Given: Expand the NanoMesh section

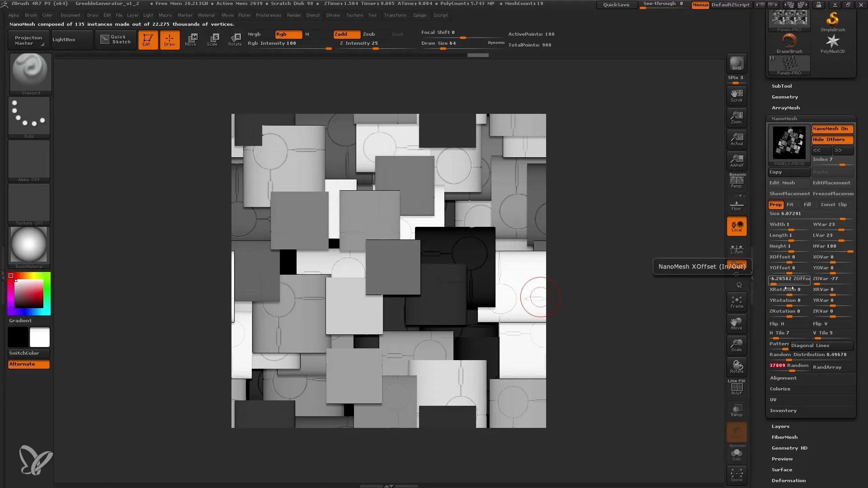Looking at the screenshot, I should pyautogui.click(x=784, y=118).
